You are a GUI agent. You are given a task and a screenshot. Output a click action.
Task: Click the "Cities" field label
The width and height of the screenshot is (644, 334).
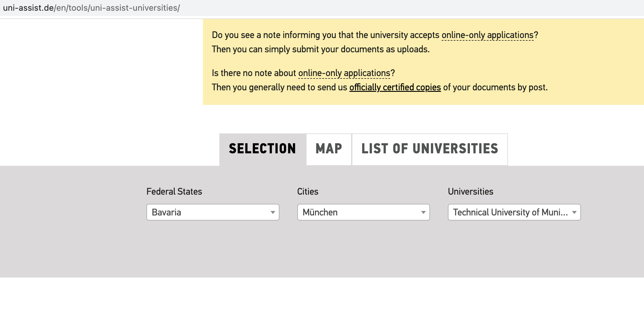point(308,191)
